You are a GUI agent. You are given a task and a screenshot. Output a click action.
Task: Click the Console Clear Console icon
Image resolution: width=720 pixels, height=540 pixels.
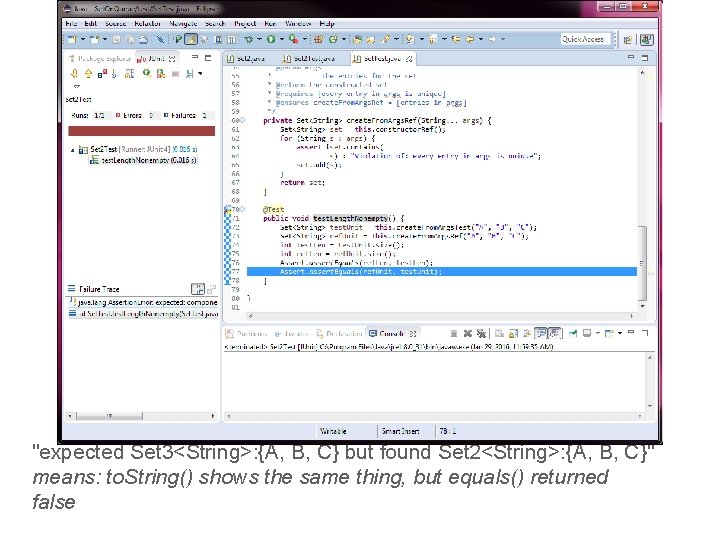click(499, 333)
